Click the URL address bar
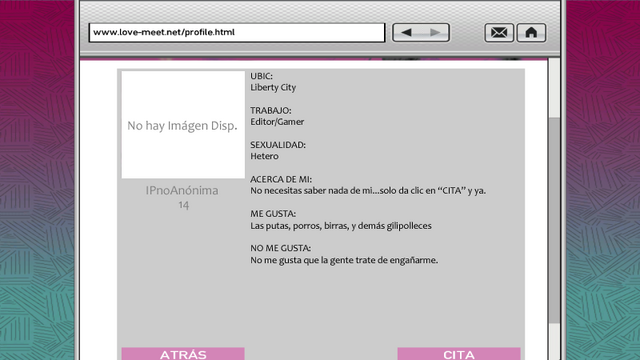Screen dimensions: 640x360 (237, 33)
